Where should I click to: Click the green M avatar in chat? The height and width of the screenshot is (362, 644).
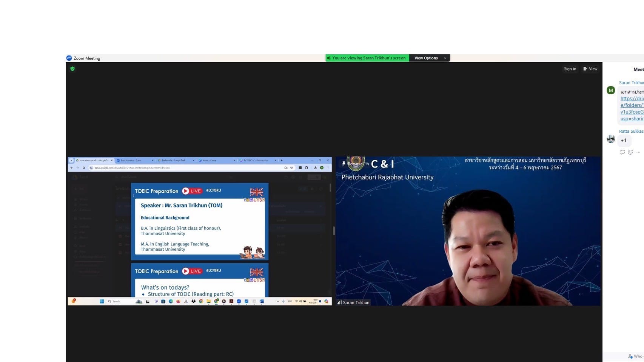pos(610,90)
